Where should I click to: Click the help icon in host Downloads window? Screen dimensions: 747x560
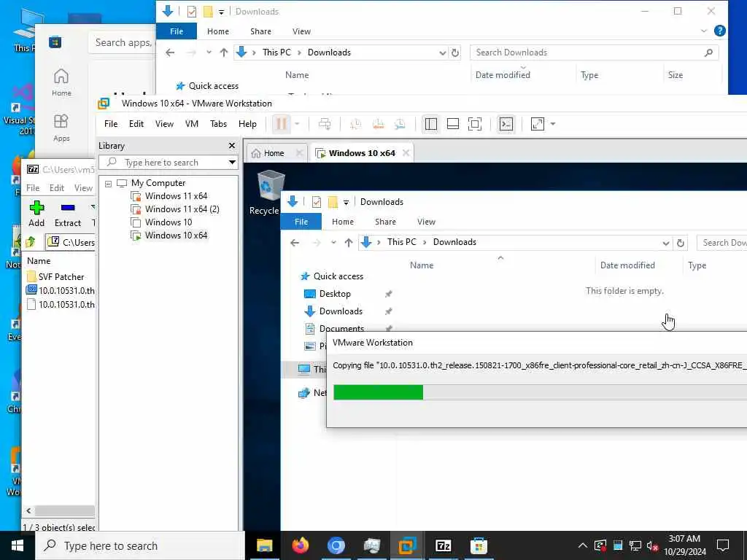click(720, 31)
